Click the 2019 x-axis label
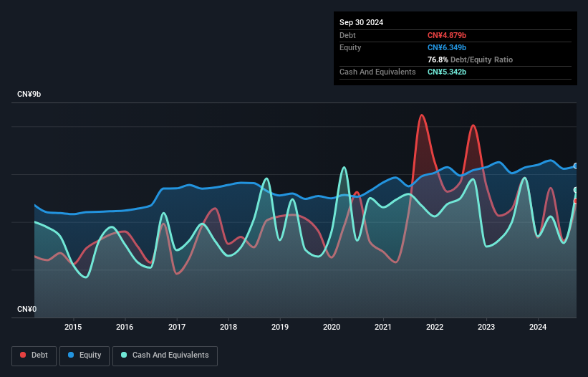The image size is (588, 377). tap(280, 327)
